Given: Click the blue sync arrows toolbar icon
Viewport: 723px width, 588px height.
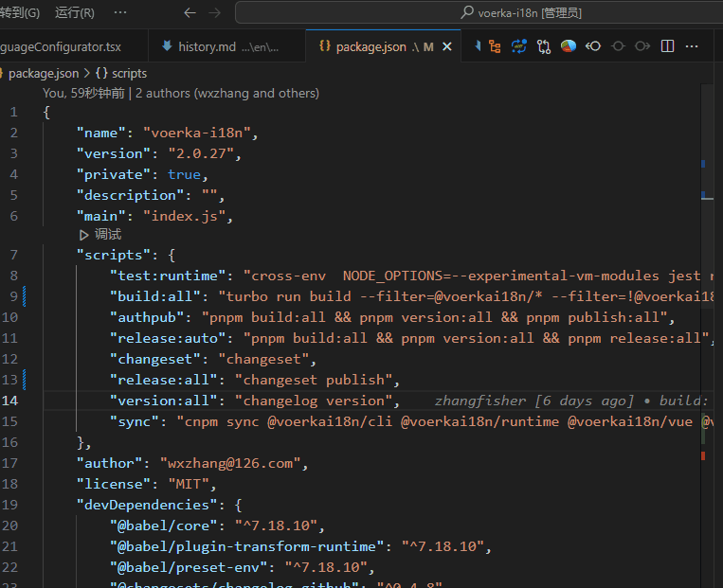Looking at the screenshot, I should [x=519, y=46].
